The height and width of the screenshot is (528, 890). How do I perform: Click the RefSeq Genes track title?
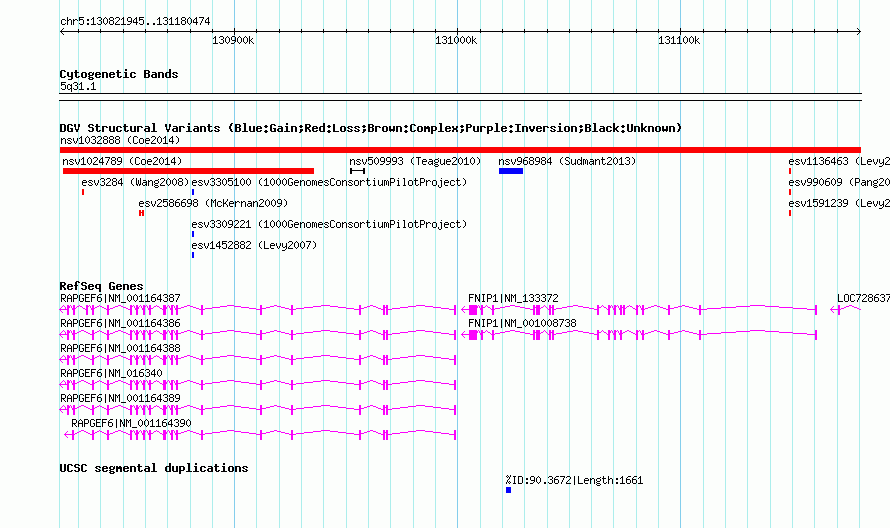point(102,286)
